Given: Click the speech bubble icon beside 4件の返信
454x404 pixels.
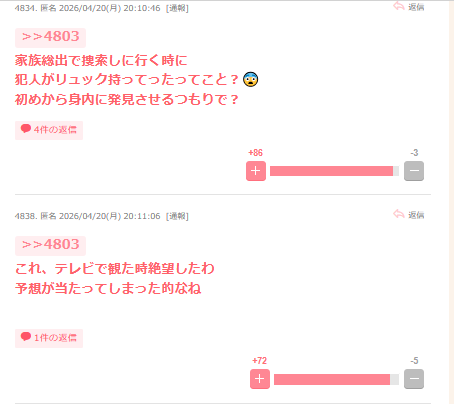Looking at the screenshot, I should (26, 129).
